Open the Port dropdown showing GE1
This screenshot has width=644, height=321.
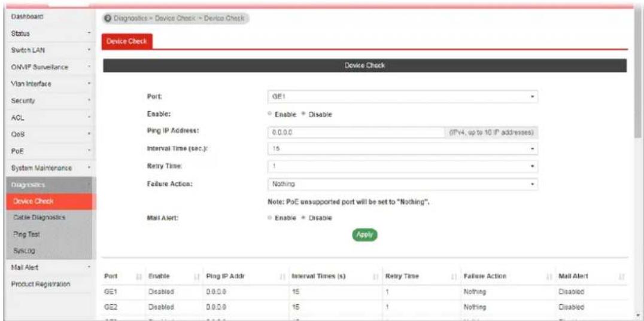(x=402, y=97)
